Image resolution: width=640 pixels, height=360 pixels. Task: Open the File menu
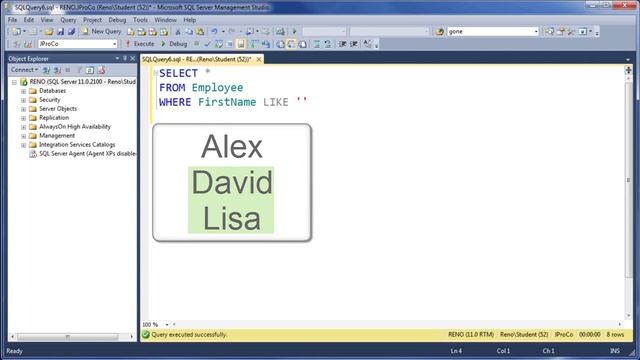12,20
